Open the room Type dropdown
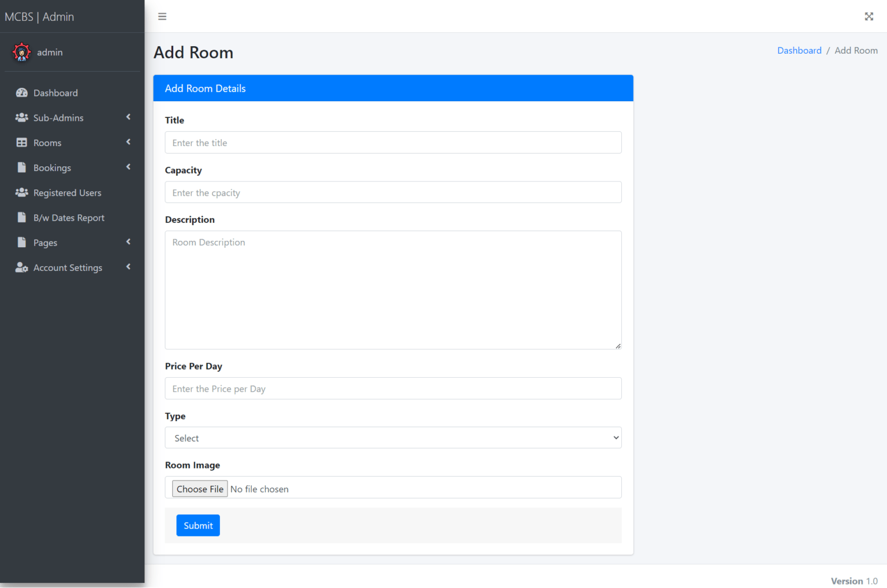 click(x=393, y=437)
